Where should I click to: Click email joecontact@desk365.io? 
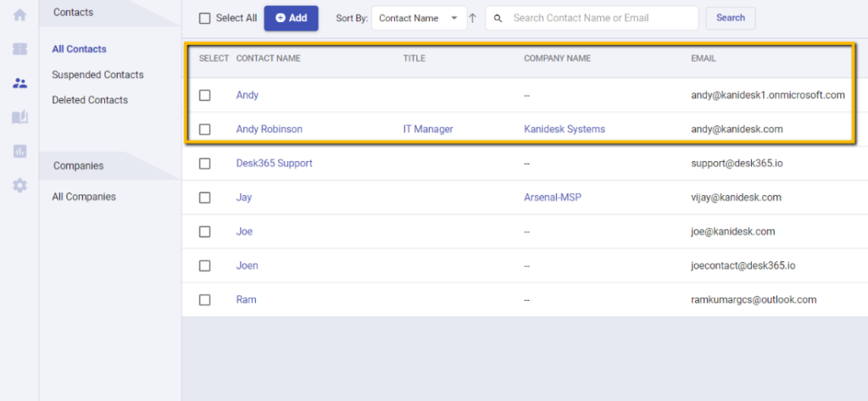(x=743, y=266)
